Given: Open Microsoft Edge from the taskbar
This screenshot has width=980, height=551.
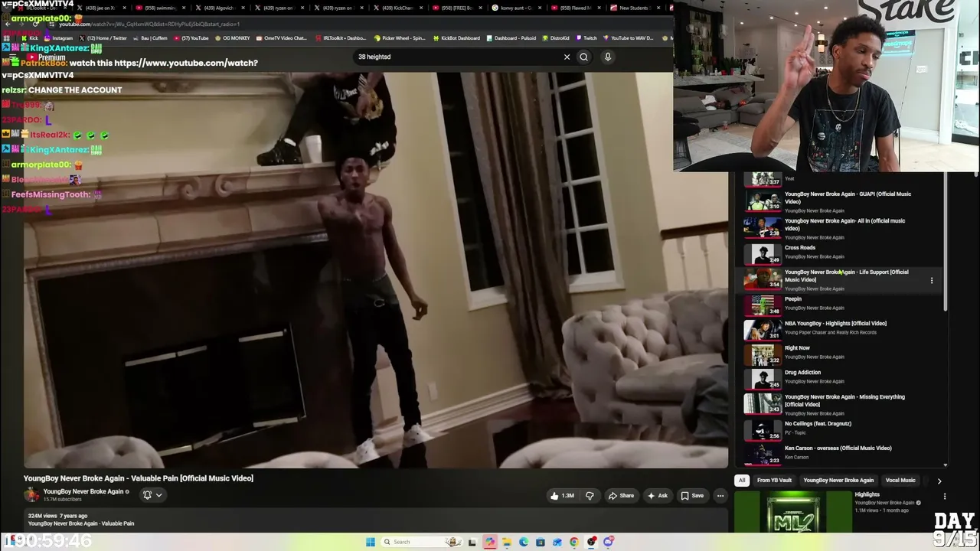Looking at the screenshot, I should coord(524,542).
